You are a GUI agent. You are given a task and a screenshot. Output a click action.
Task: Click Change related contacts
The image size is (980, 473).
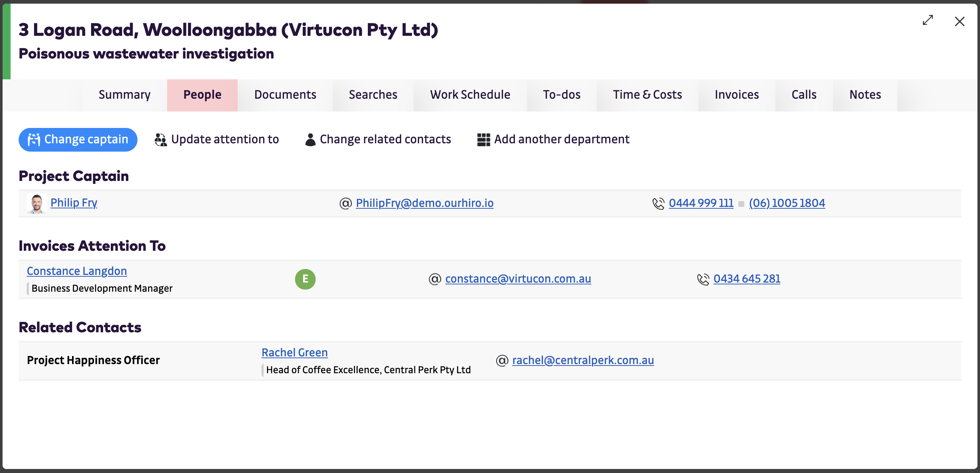(378, 140)
